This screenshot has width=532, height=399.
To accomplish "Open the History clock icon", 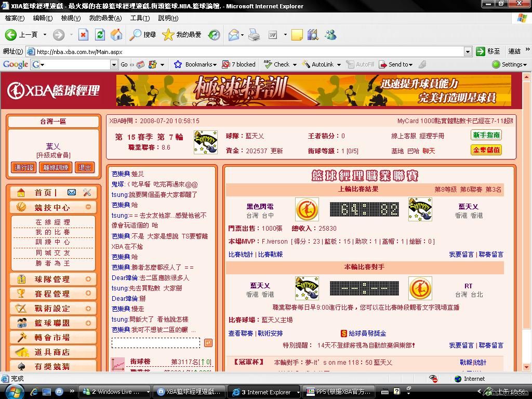I will [x=214, y=35].
